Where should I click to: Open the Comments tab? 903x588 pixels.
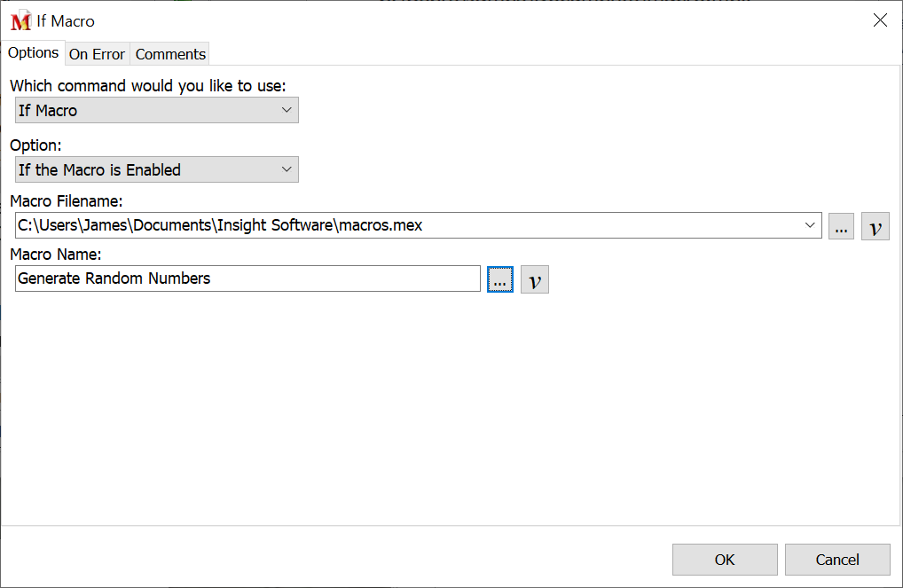click(x=170, y=54)
